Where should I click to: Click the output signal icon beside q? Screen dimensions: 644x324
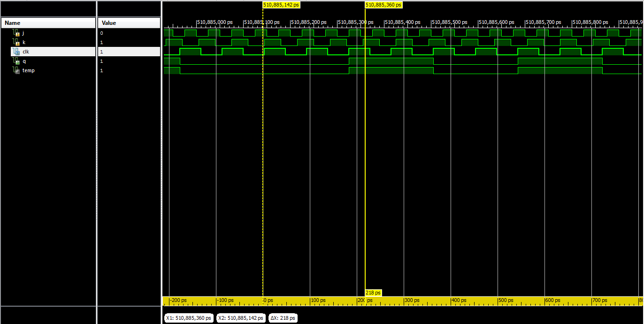click(16, 61)
